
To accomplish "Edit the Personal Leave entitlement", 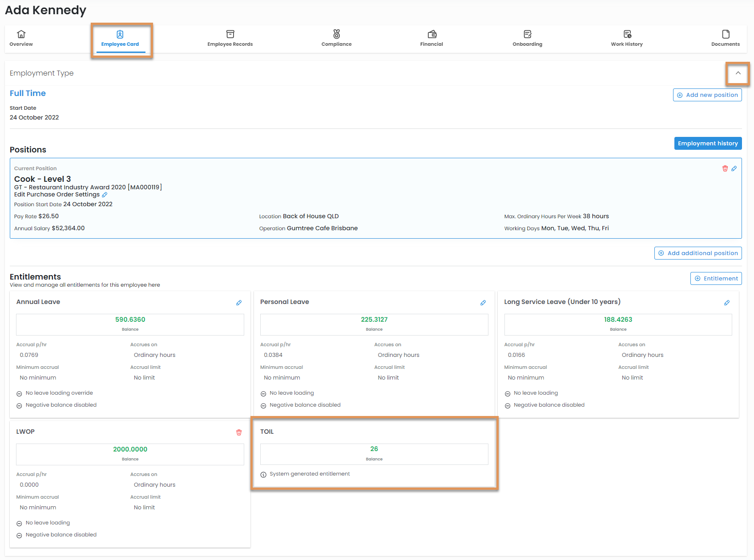I will tap(483, 303).
